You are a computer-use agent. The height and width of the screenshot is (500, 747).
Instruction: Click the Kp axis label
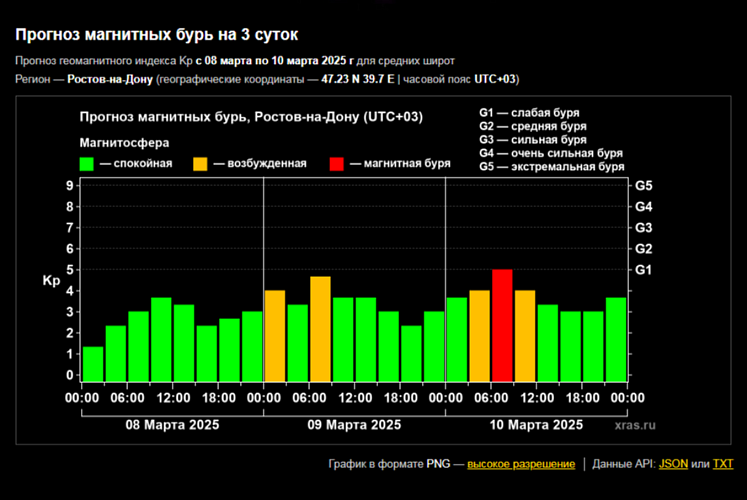point(51,281)
